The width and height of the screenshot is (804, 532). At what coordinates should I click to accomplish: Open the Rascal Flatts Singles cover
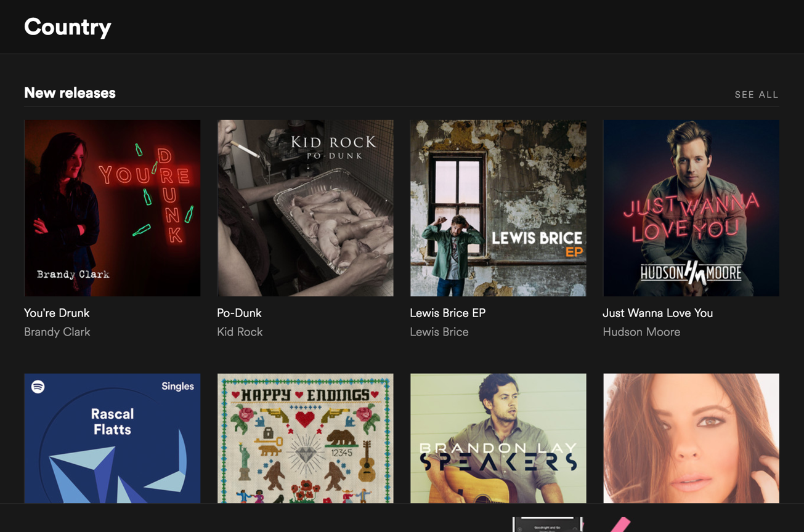click(x=112, y=438)
